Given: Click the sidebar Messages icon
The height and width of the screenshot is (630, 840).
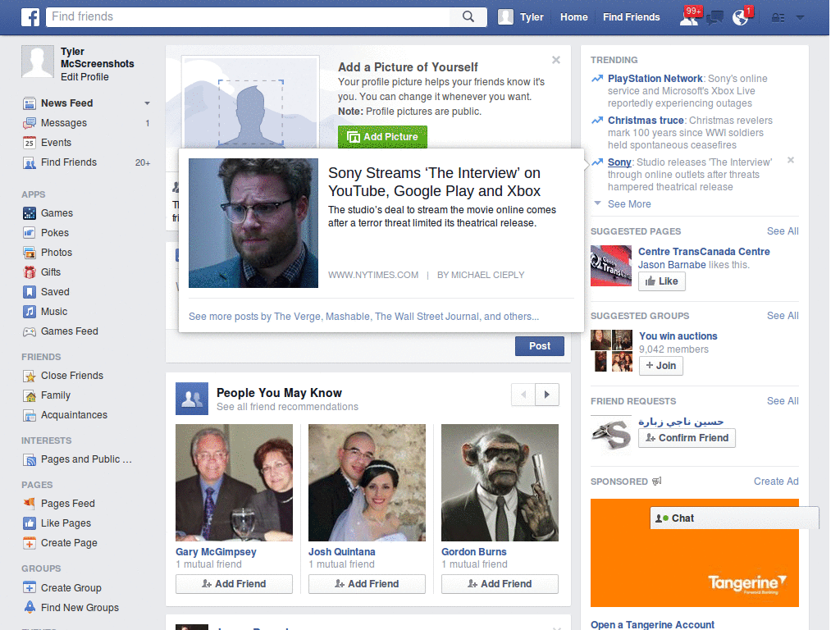Looking at the screenshot, I should tap(29, 123).
